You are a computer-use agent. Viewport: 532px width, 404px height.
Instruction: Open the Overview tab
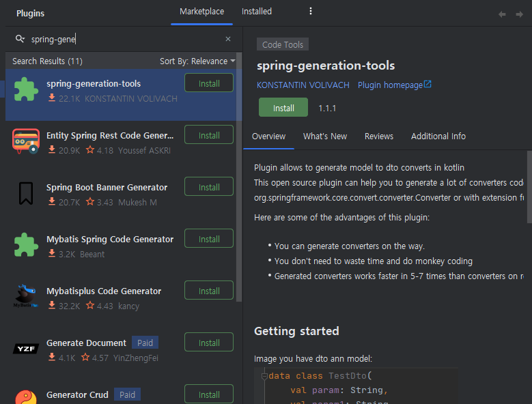click(x=268, y=136)
